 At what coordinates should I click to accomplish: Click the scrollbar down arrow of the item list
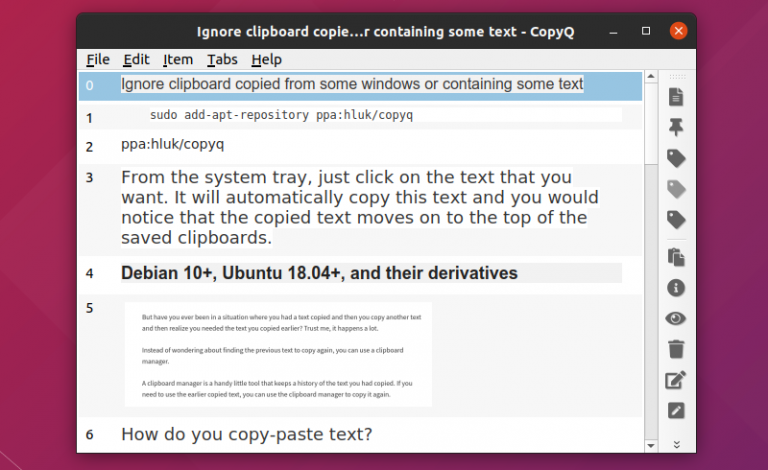[651, 446]
